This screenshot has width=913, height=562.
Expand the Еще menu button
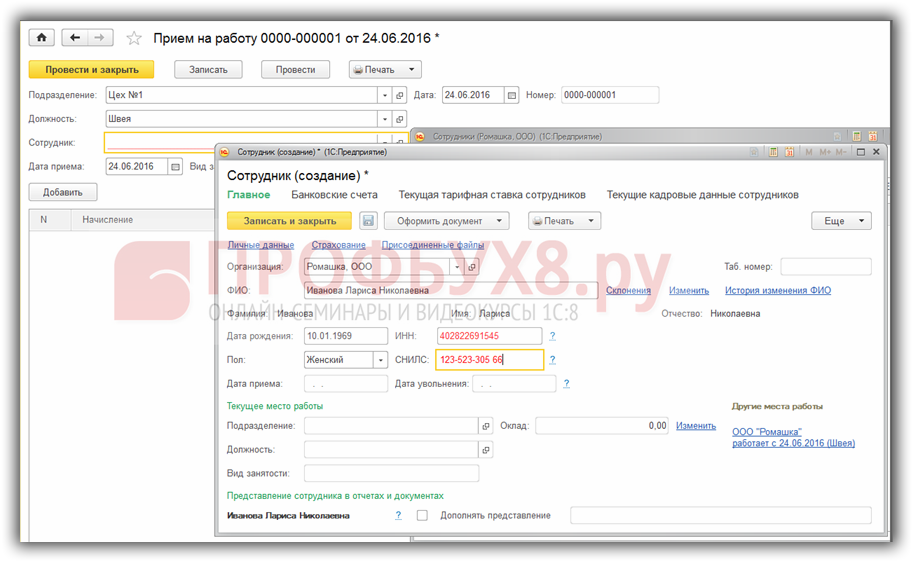(x=840, y=221)
